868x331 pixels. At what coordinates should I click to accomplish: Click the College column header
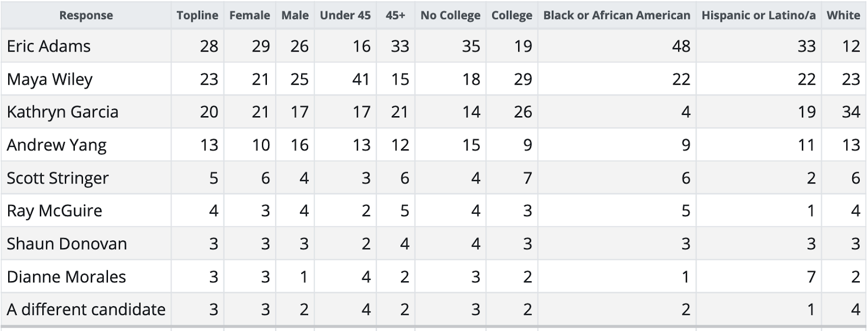tap(512, 15)
